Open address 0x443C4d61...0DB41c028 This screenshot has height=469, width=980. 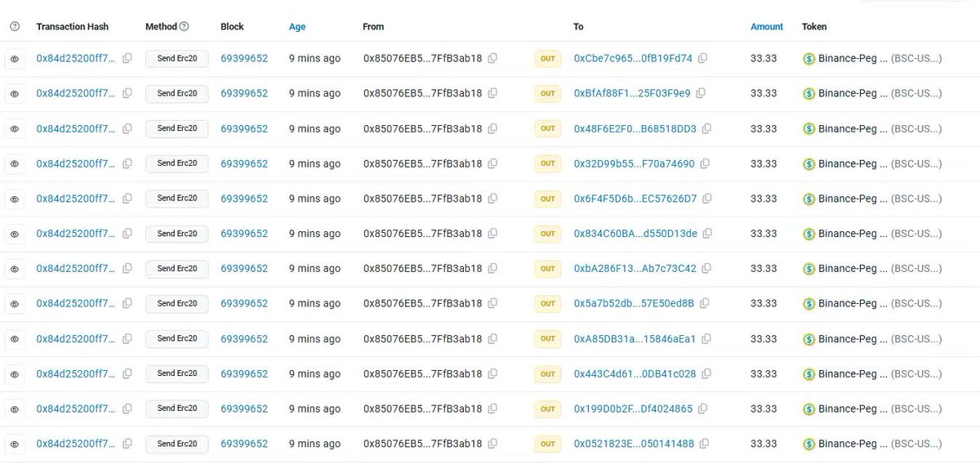[635, 374]
